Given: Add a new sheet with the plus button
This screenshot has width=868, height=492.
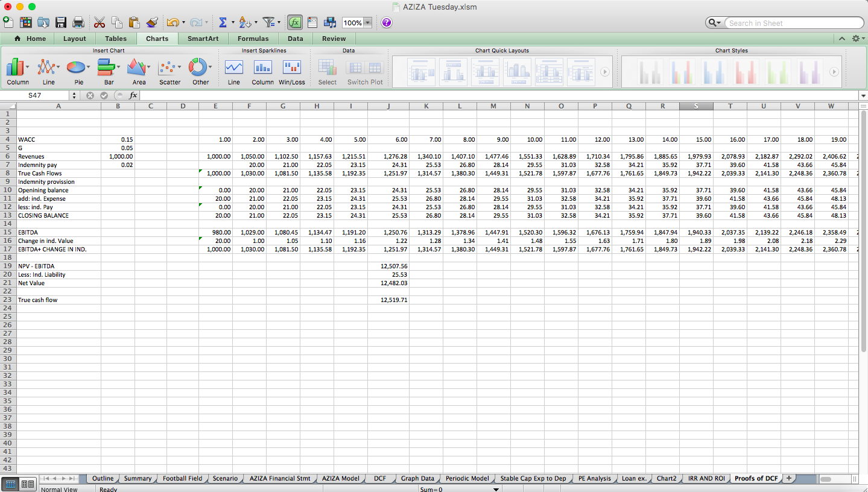Looking at the screenshot, I should coord(788,478).
